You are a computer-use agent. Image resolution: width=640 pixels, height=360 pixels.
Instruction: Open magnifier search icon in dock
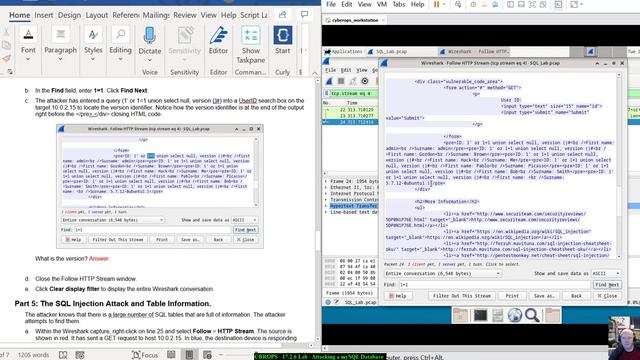[532, 315]
